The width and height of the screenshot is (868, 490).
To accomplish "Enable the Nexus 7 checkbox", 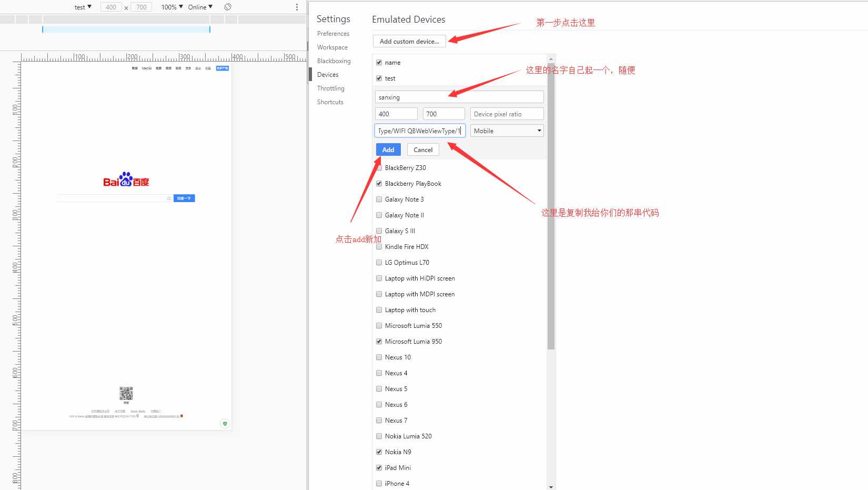I will click(x=379, y=420).
